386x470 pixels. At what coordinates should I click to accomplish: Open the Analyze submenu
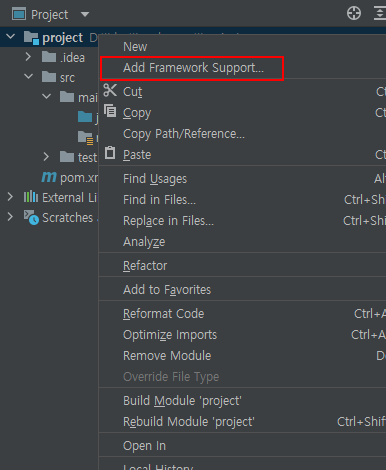click(x=243, y=242)
